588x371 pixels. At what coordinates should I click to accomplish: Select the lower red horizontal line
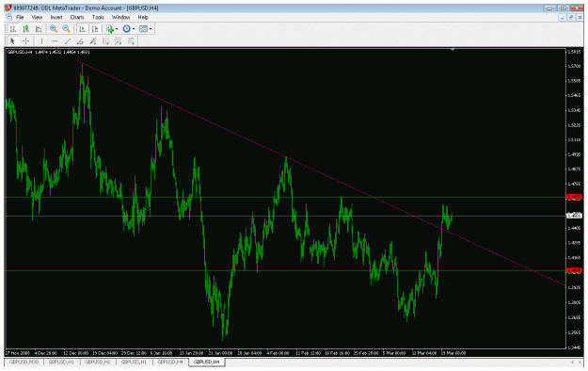tap(285, 270)
